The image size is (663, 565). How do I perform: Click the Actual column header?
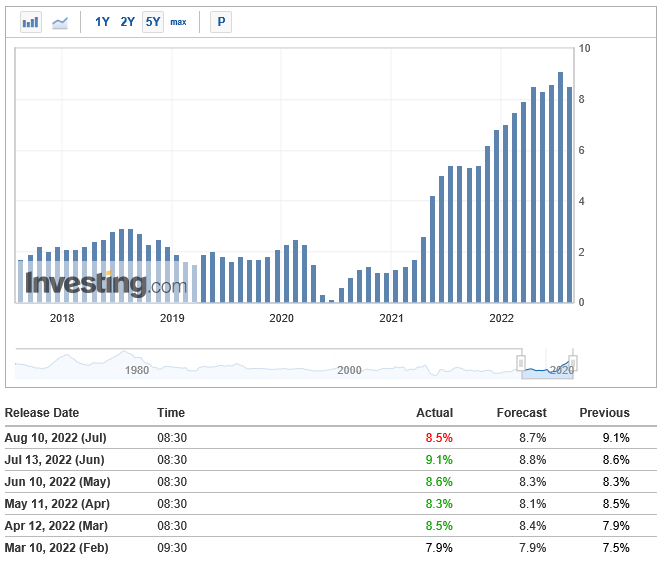[x=434, y=413]
